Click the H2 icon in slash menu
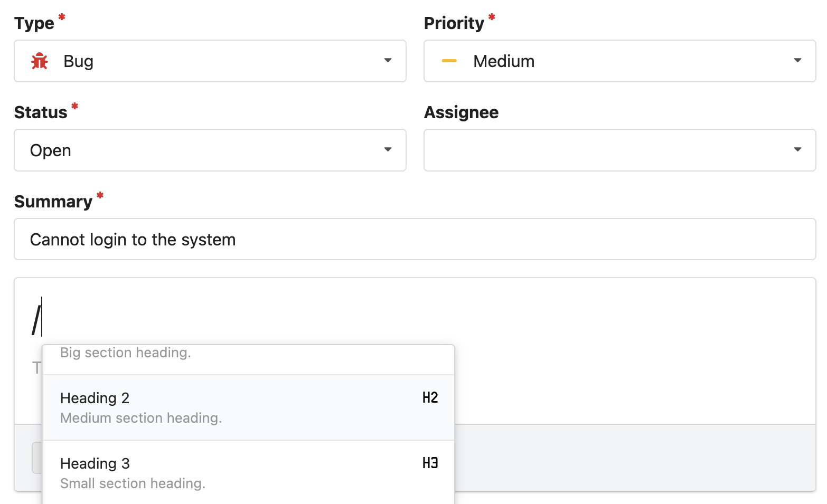The width and height of the screenshot is (827, 504). point(430,398)
